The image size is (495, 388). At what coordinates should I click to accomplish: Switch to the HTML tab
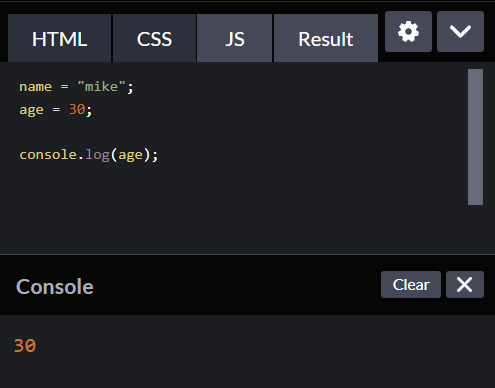coord(59,38)
